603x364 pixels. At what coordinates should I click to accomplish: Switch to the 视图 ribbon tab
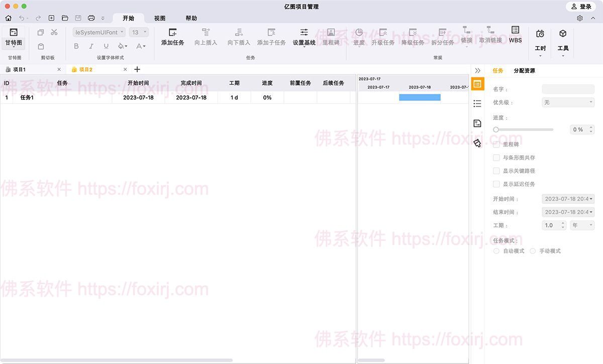click(159, 18)
